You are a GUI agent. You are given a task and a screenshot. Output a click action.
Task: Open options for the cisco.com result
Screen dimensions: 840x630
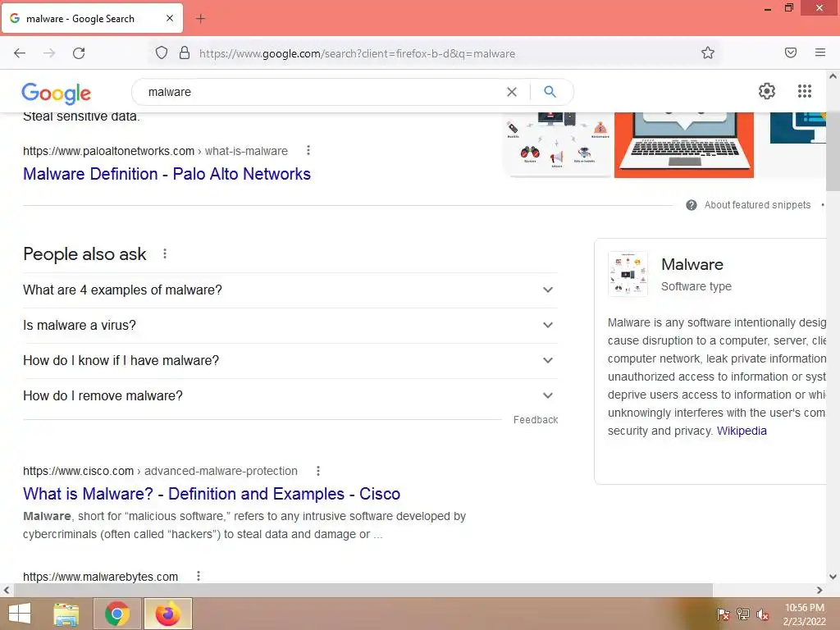[x=318, y=471]
